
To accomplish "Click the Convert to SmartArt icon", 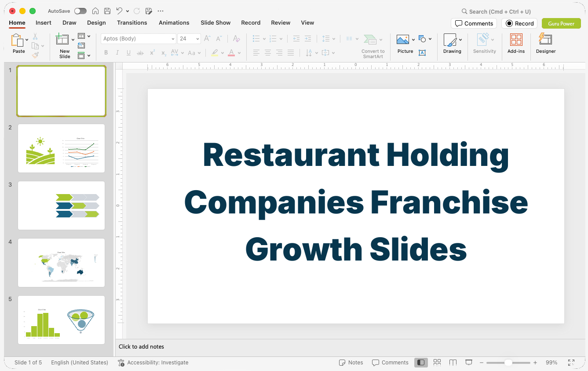I will point(370,40).
